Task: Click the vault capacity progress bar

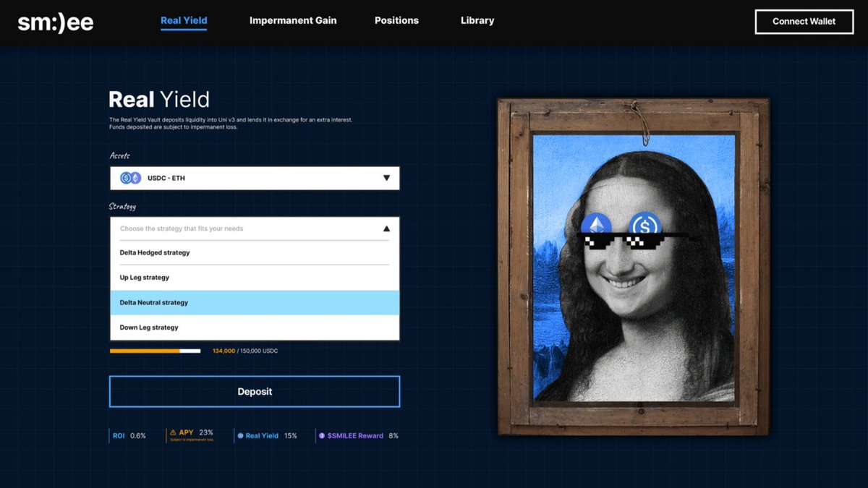Action: (155, 351)
